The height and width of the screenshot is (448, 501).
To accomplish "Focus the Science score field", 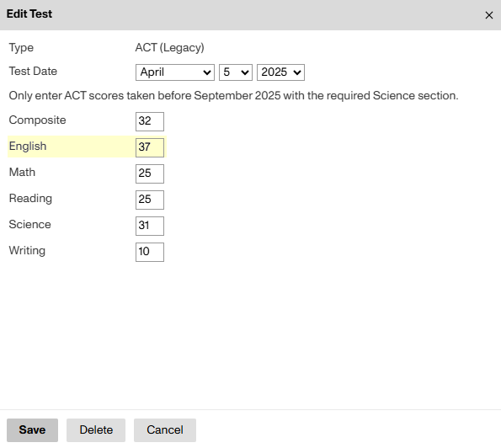I will 150,226.
